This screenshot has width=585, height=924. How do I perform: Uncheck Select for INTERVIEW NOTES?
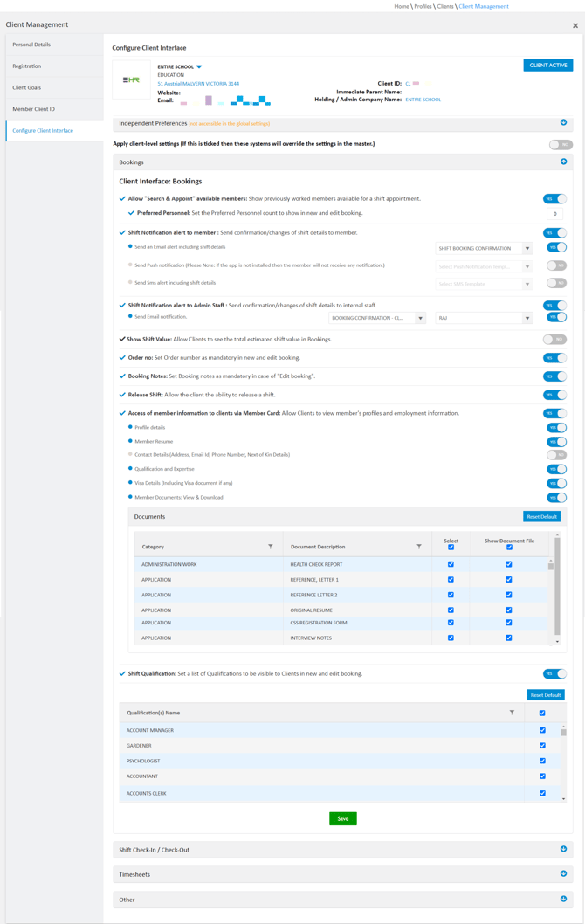click(x=451, y=638)
